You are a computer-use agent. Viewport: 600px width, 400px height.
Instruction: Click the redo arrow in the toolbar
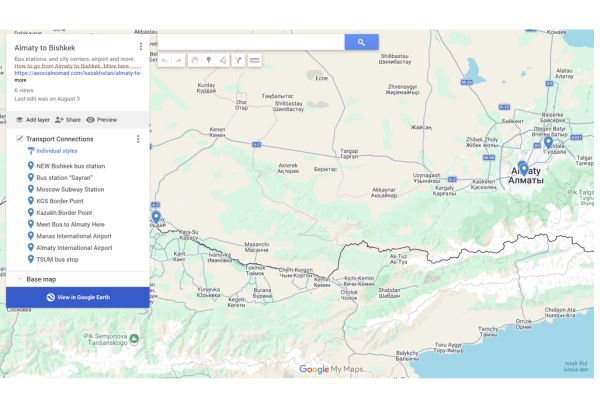click(179, 60)
